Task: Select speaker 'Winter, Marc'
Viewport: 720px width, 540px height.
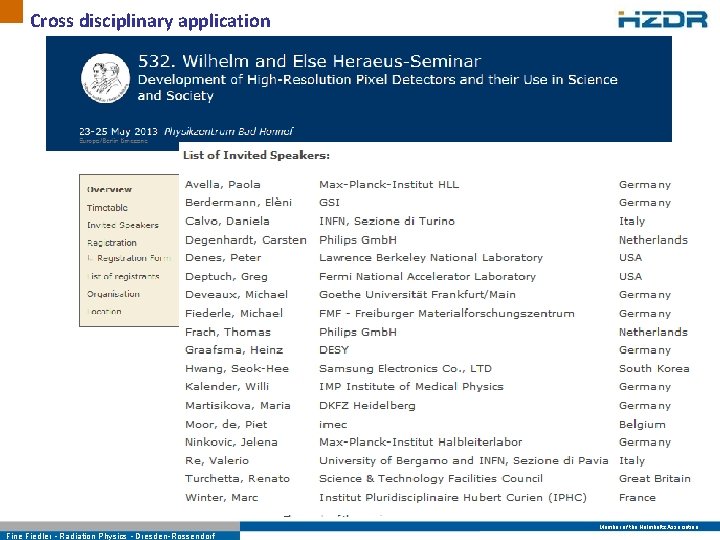Action: pyautogui.click(x=221, y=497)
